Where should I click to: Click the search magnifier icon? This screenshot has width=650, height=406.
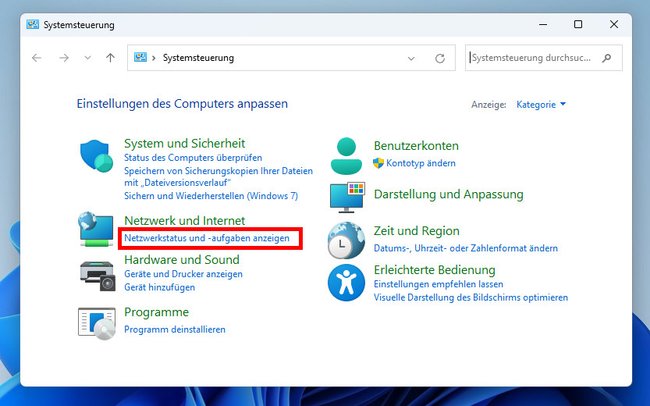(606, 58)
